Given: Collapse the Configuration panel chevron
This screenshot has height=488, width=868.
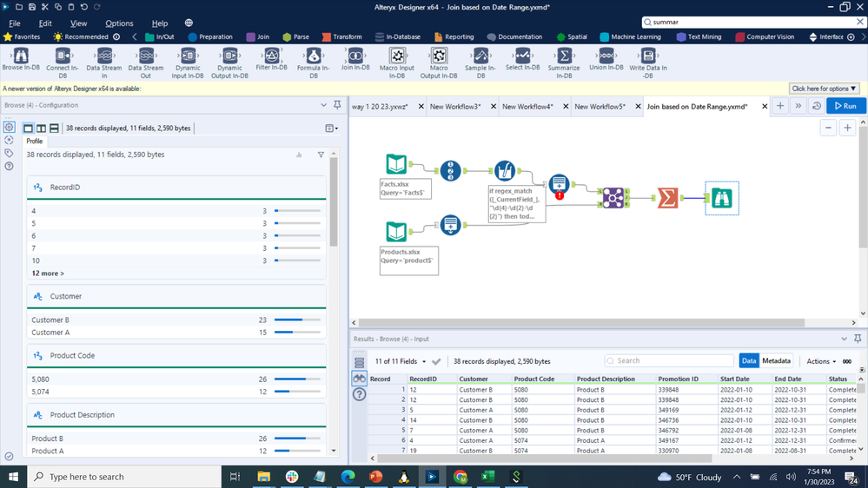Looking at the screenshot, I should (x=323, y=105).
